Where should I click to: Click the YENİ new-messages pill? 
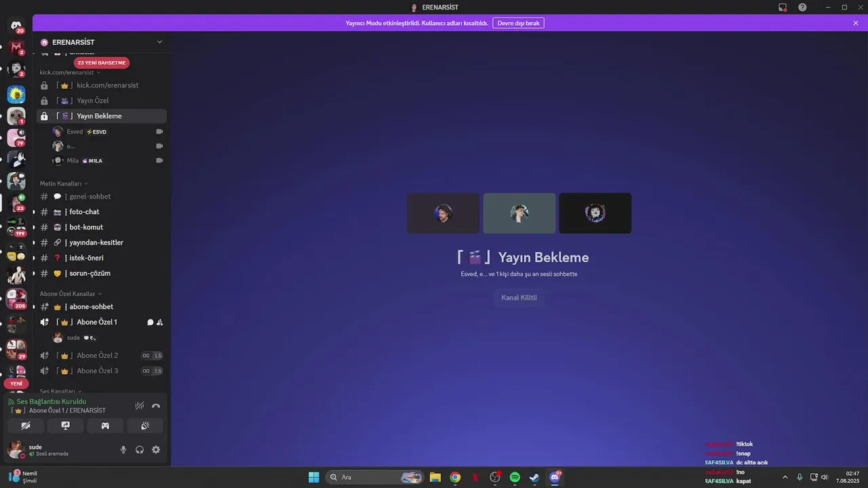16,384
